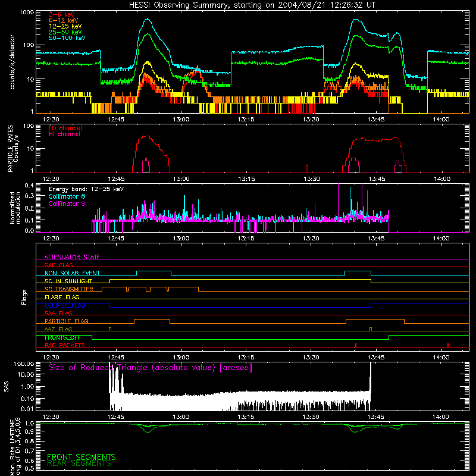
Task: Click the 100.00 value on the SAS axis
Action: point(24,364)
